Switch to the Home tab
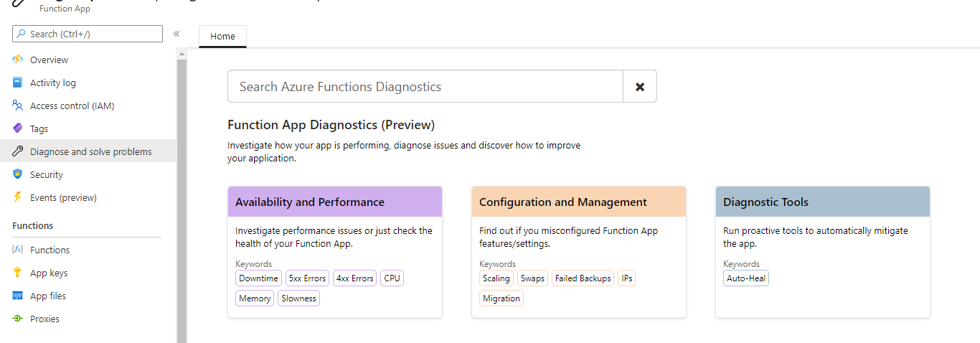980x343 pixels. pyautogui.click(x=222, y=37)
